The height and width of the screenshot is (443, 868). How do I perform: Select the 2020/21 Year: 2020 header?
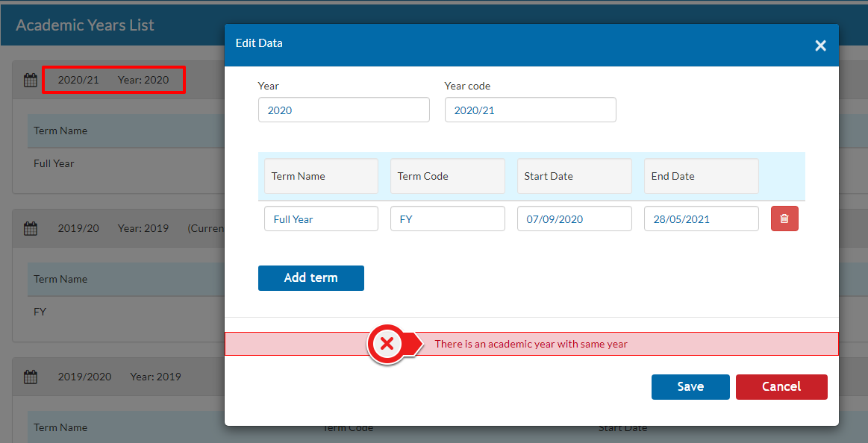coord(113,80)
